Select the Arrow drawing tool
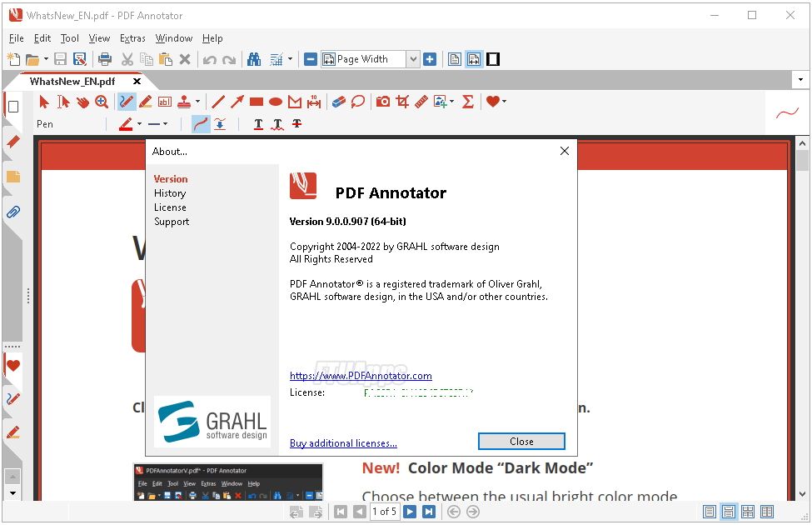The width and height of the screenshot is (812, 525). point(237,102)
